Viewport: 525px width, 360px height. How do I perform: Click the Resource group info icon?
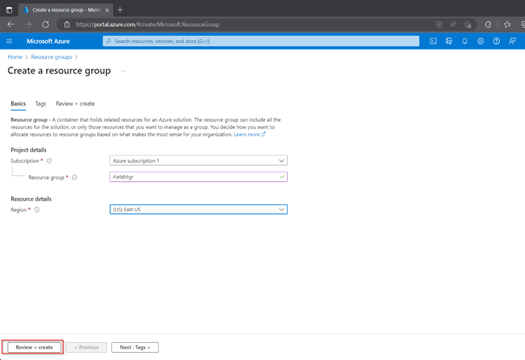[74, 177]
